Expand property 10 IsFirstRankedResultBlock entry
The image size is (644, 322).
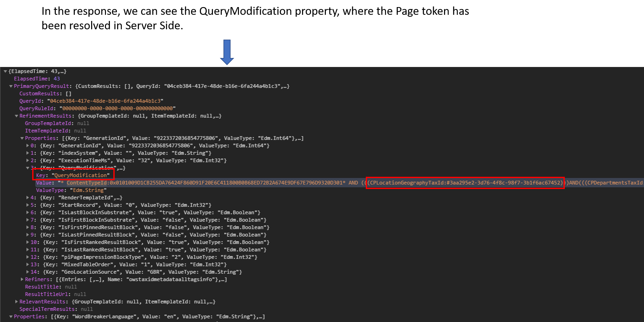[28, 242]
